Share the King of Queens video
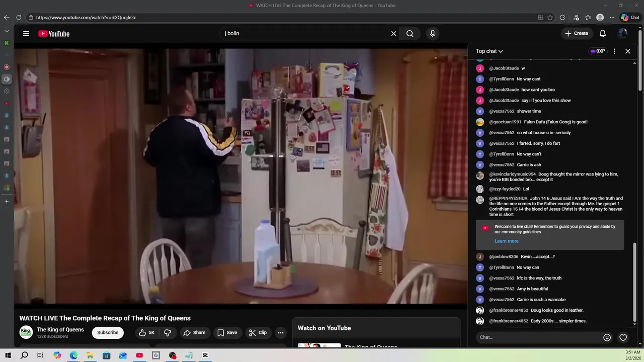This screenshot has height=362, width=644. pos(194,332)
